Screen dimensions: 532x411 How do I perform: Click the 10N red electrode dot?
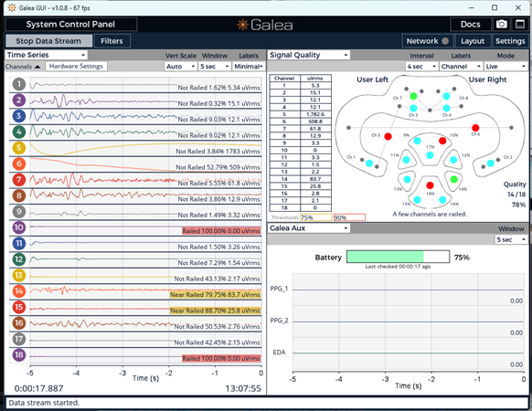442,141
